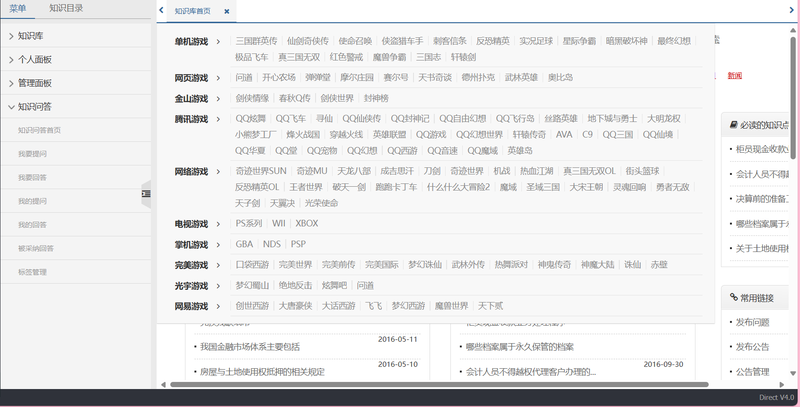Click the vertical scrollbar thumb
800x407 pixels.
(x=793, y=97)
